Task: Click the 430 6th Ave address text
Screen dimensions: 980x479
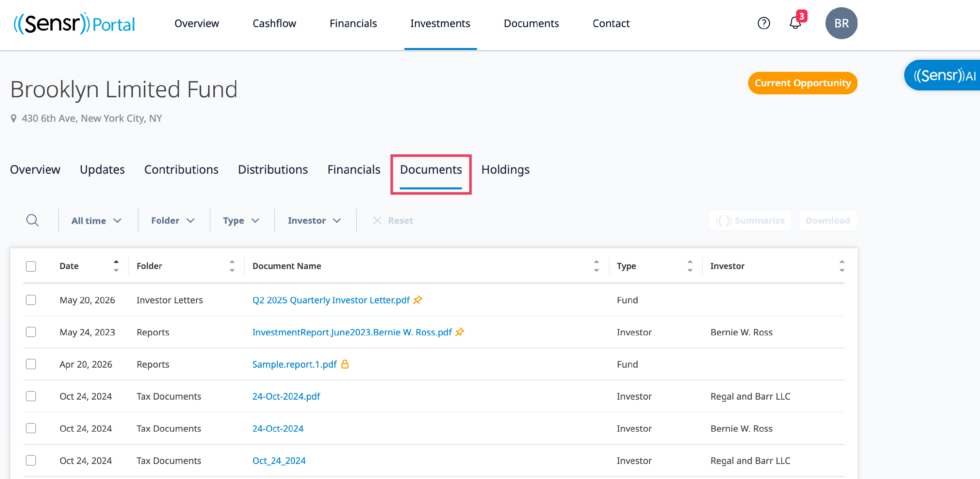Action: pyautogui.click(x=92, y=119)
